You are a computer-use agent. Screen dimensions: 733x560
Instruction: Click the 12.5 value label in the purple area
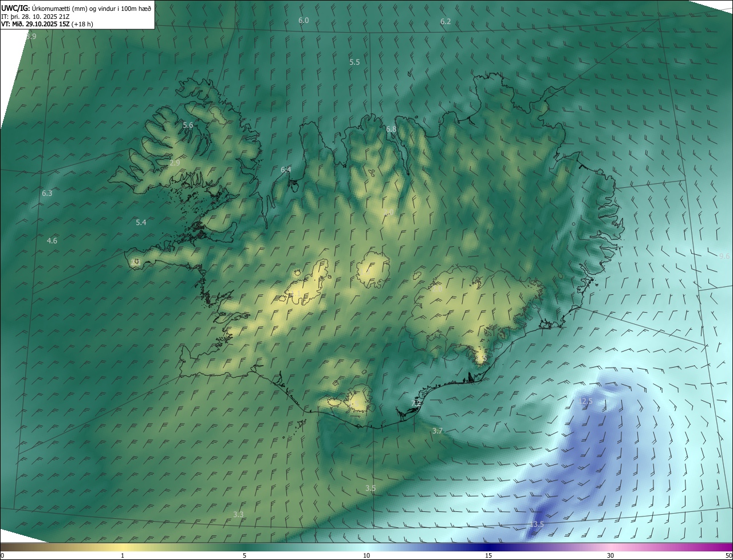click(x=586, y=401)
